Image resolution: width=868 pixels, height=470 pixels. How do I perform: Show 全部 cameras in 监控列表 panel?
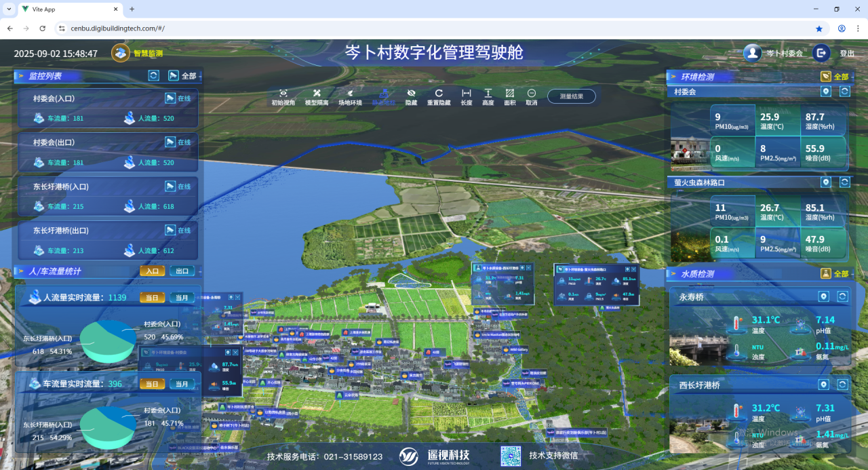tap(182, 76)
